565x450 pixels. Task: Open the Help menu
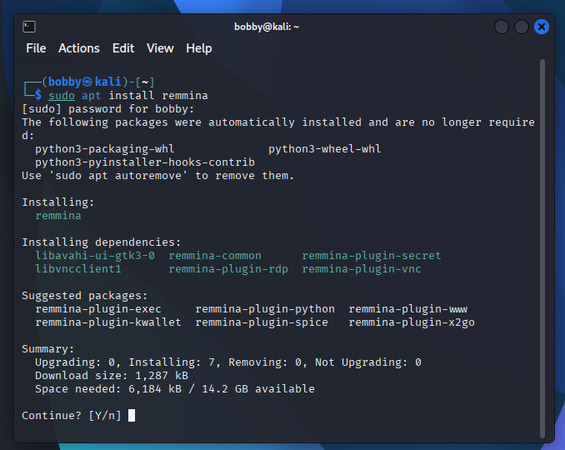(x=199, y=48)
